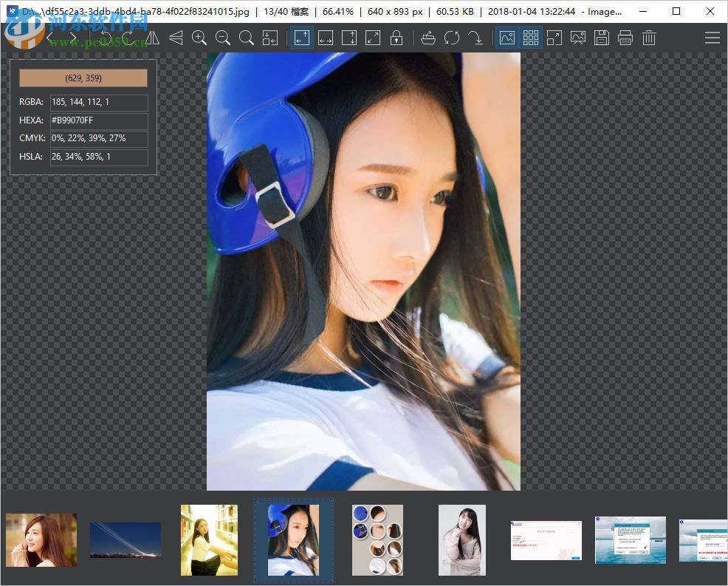Delete the current image
Viewport: 728px width, 586px height.
649,37
